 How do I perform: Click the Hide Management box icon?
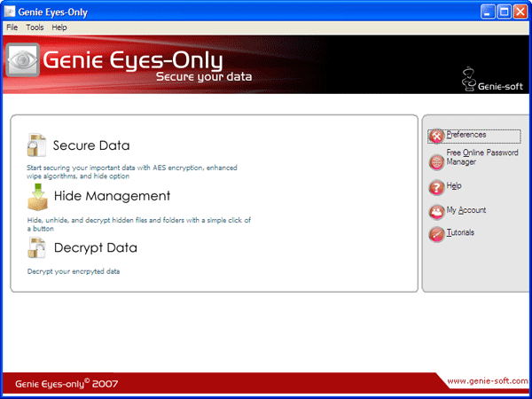click(37, 197)
